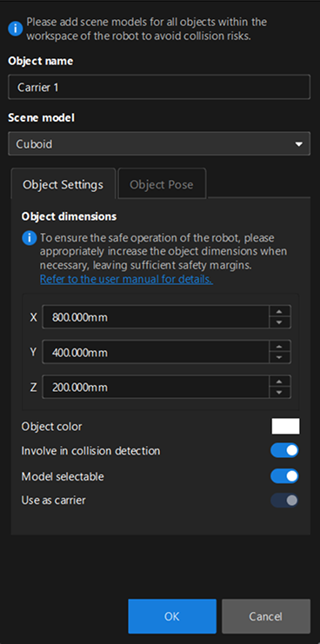Click the info icon beside scene models notice
Image resolution: width=320 pixels, height=644 pixels.
click(x=16, y=29)
